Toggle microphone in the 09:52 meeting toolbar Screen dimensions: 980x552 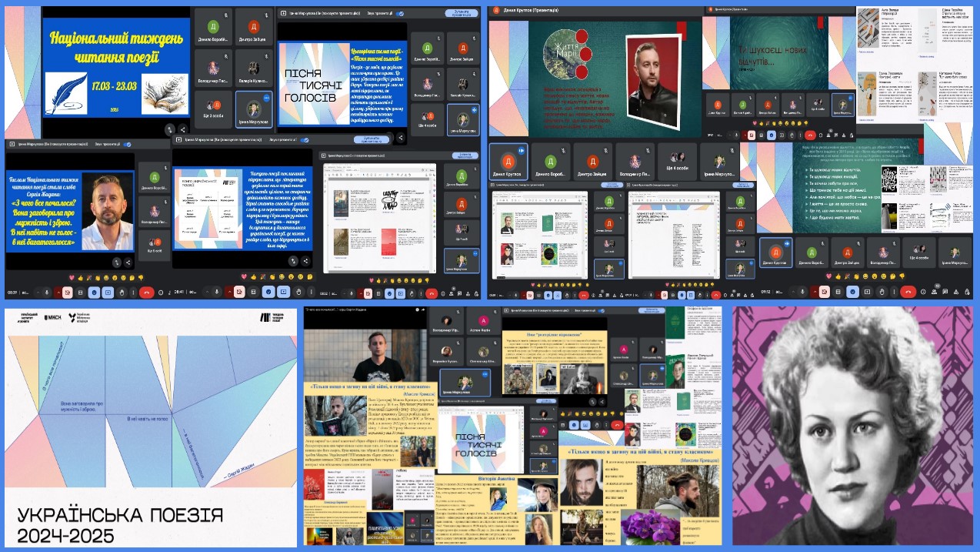802,292
